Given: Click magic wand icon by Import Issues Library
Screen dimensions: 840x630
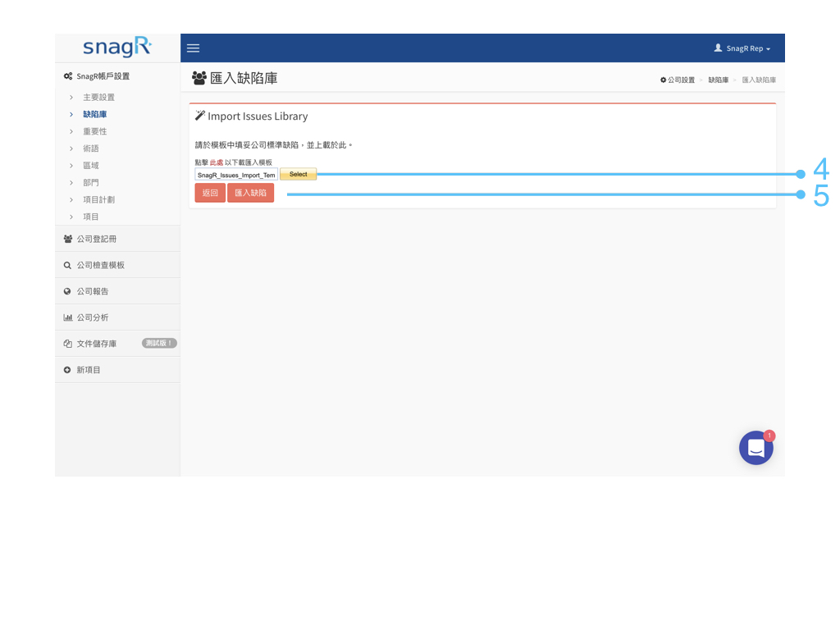Looking at the screenshot, I should click(x=200, y=116).
